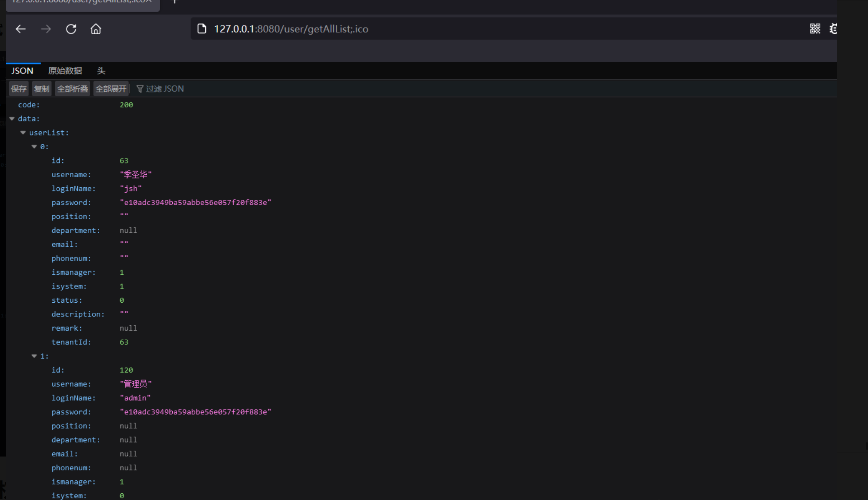868x500 pixels.
Task: Click the first user's ismanager value 1
Action: click(122, 272)
